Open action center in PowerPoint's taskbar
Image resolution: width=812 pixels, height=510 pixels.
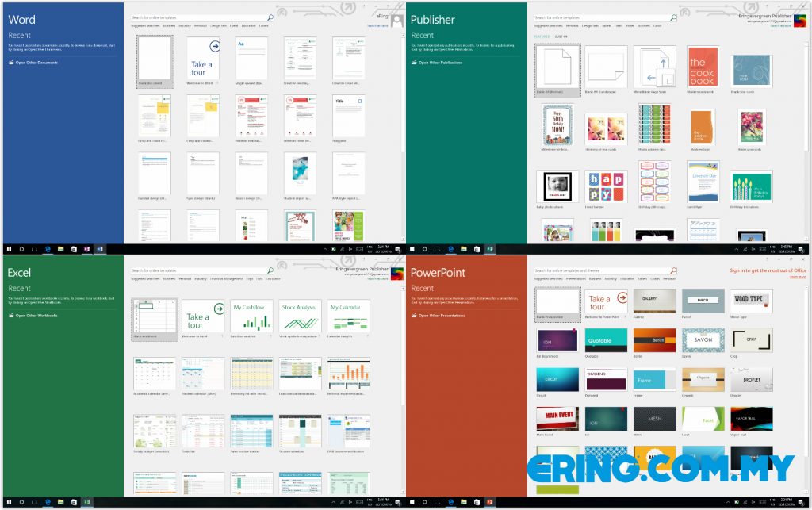[801, 502]
